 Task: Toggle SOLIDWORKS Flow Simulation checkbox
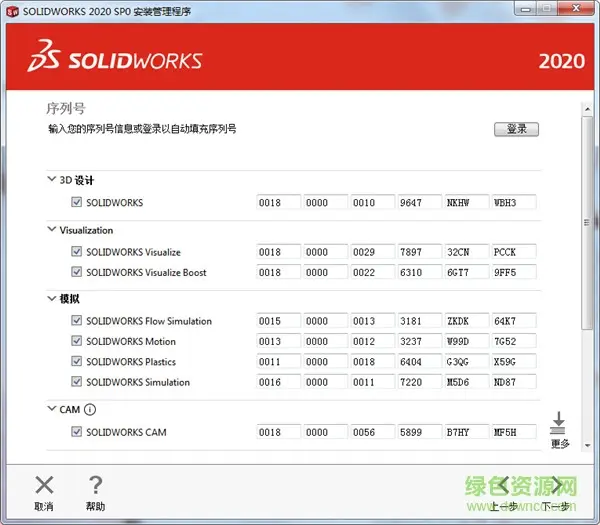click(77, 320)
